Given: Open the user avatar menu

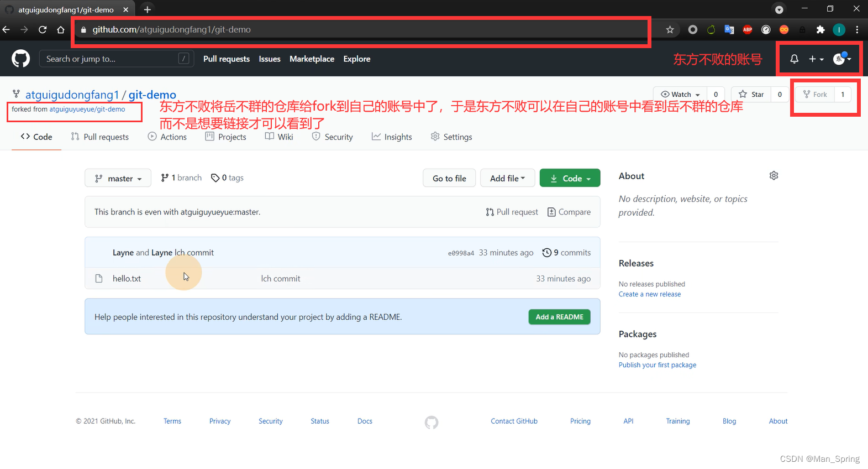Looking at the screenshot, I should pos(842,59).
